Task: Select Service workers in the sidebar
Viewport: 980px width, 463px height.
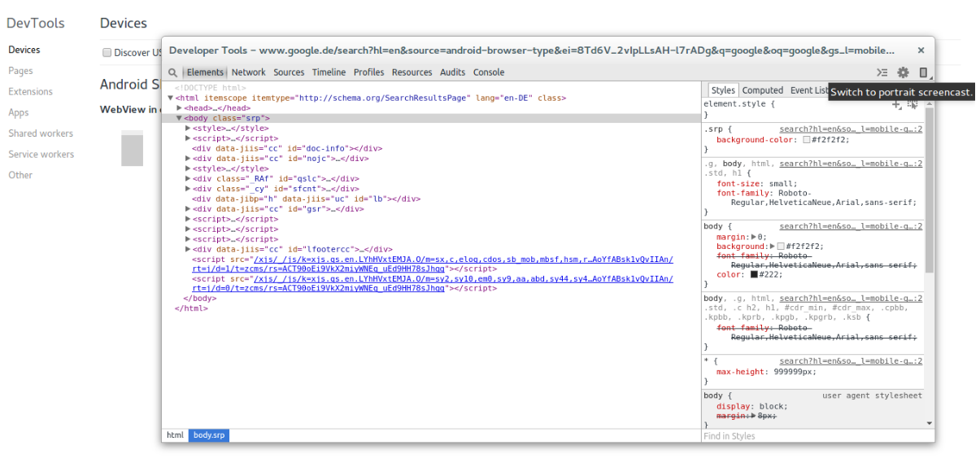Action: tap(41, 155)
